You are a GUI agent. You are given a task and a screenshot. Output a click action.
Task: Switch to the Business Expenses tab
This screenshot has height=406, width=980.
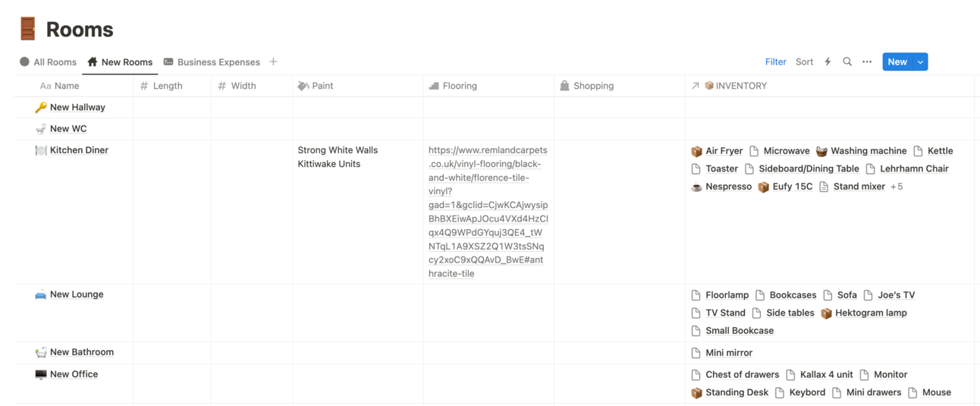tap(212, 62)
